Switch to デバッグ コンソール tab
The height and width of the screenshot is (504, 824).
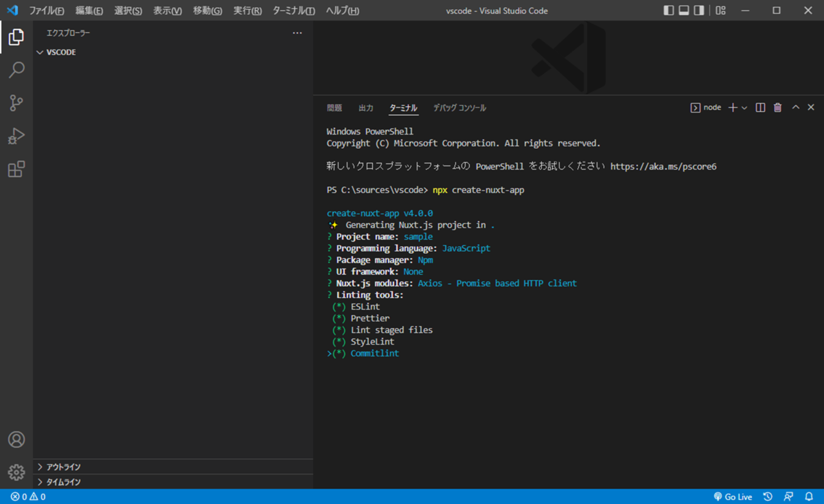click(x=459, y=108)
